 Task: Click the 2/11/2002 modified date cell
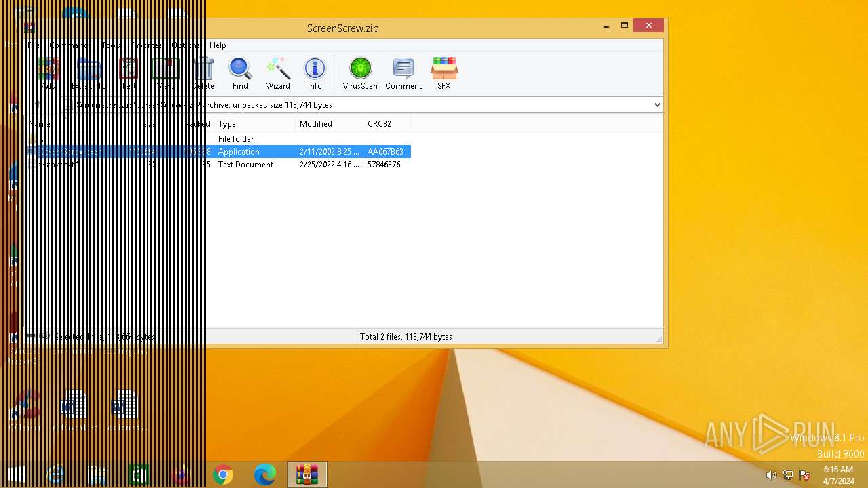[x=330, y=152]
